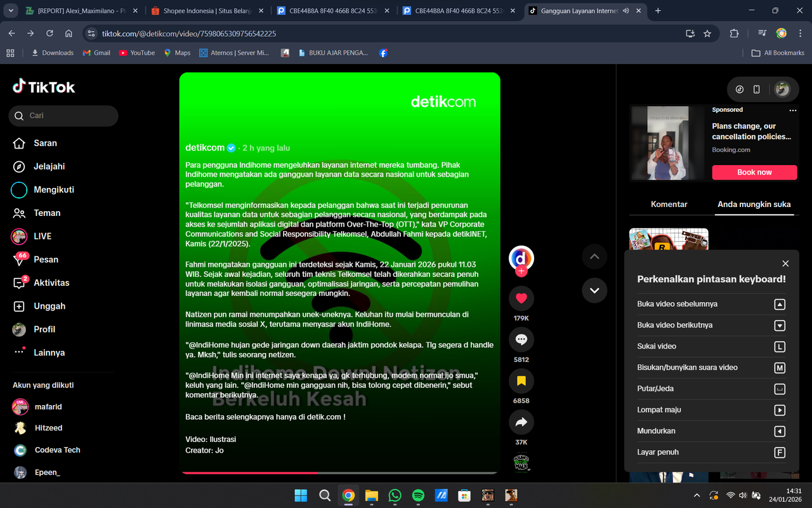
Task: Follow detikcom with red plus badge
Action: point(521,272)
